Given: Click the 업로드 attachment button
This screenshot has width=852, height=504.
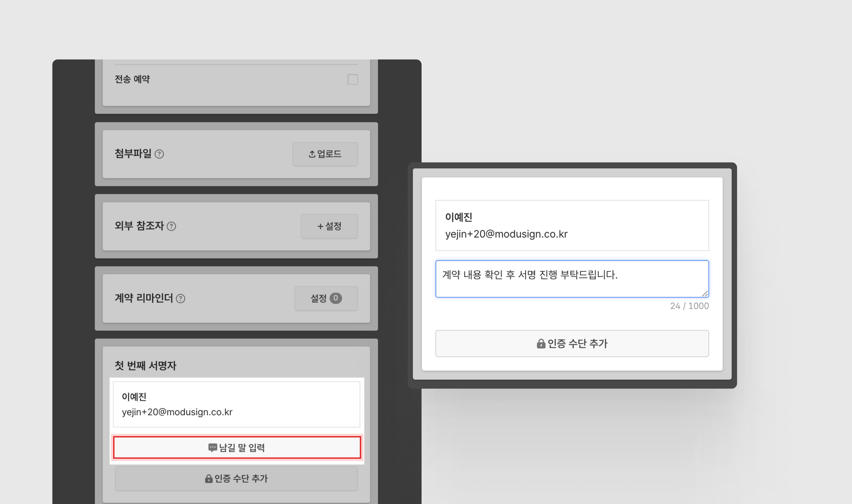Looking at the screenshot, I should (x=325, y=154).
